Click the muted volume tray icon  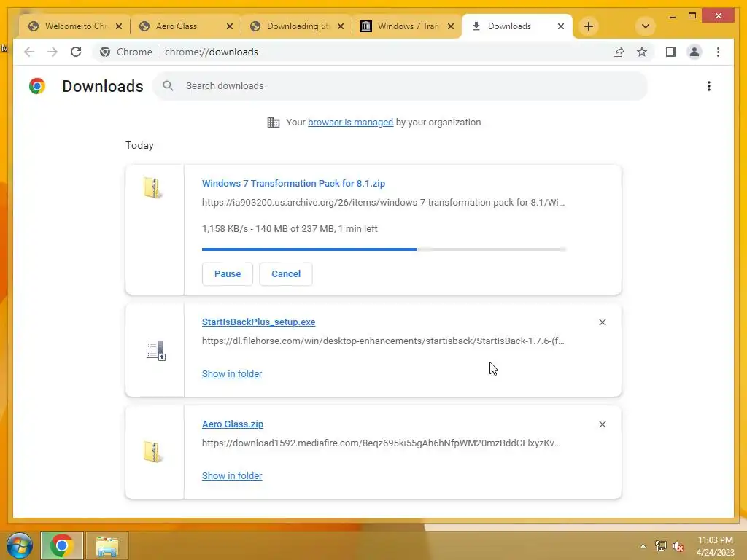pyautogui.click(x=678, y=546)
